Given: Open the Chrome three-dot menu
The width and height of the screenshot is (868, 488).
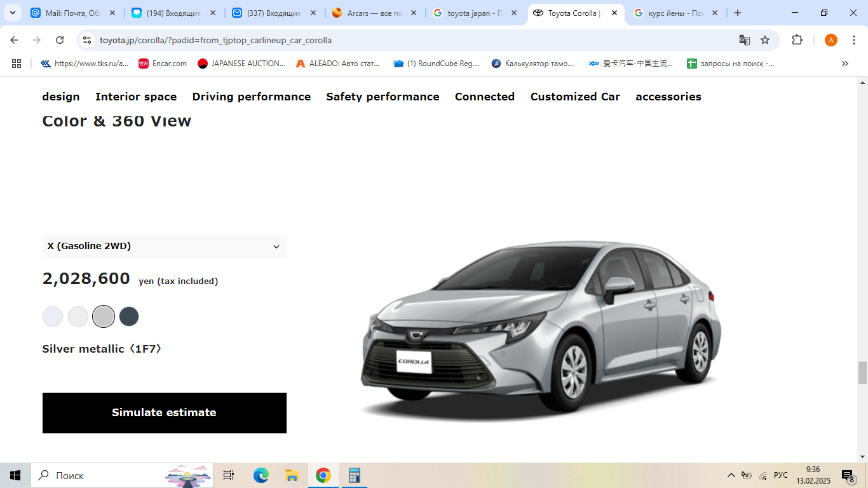Looking at the screenshot, I should coord(853,40).
